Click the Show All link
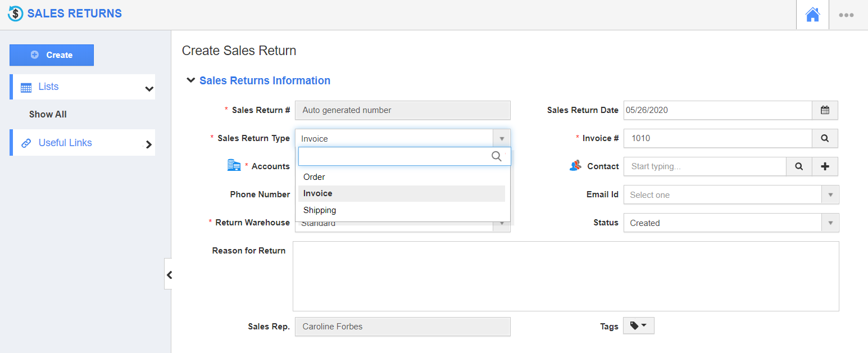Screen dimensions: 868x353 48,114
